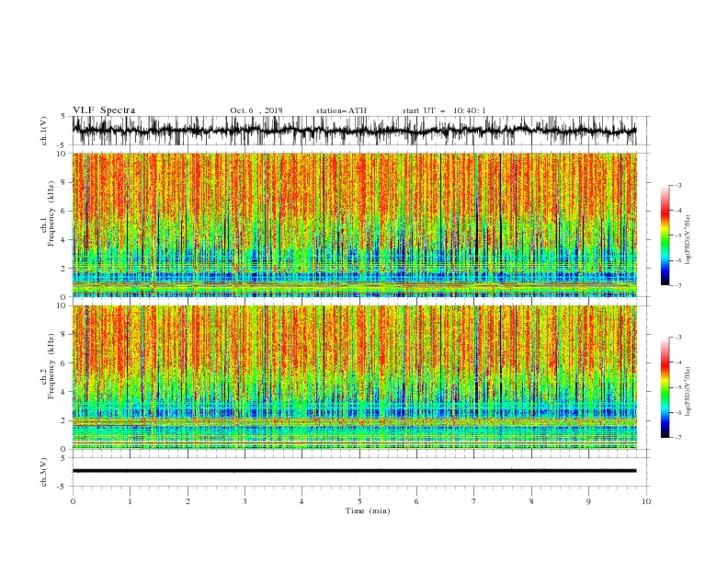
Task: Click the '10' tick label on time axis
Action: (646, 501)
